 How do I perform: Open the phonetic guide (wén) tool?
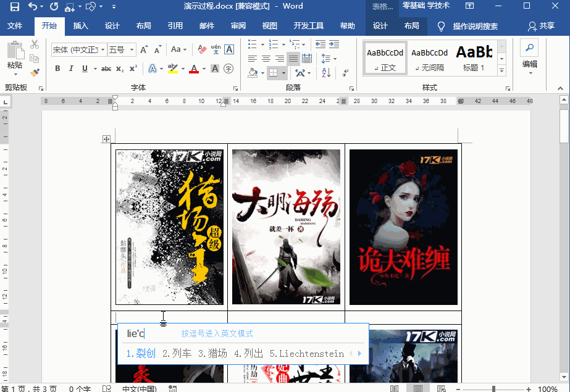216,49
